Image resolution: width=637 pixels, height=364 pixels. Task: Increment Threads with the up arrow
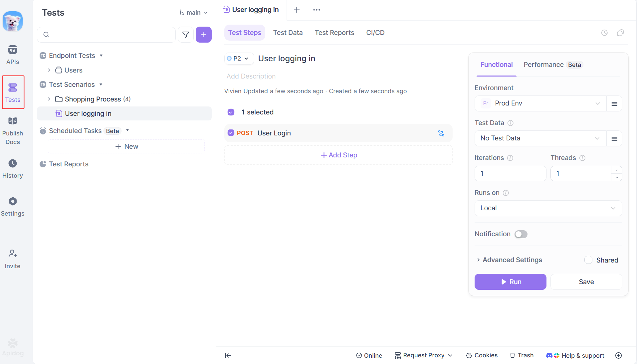coord(617,171)
